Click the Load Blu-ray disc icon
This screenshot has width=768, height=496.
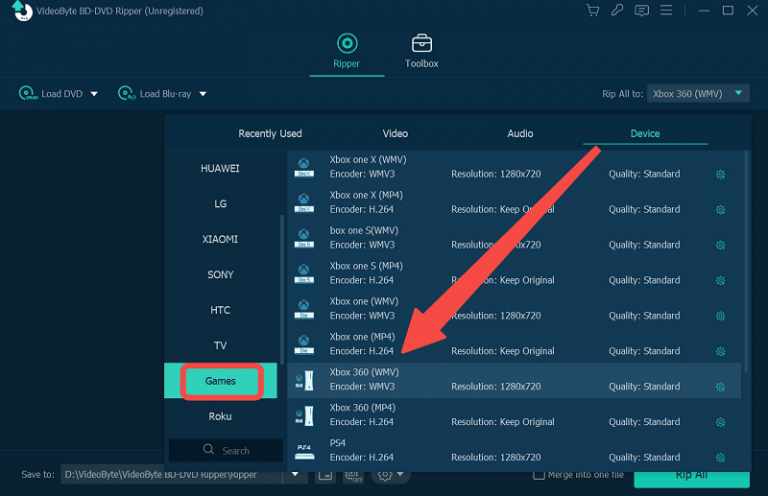127,93
